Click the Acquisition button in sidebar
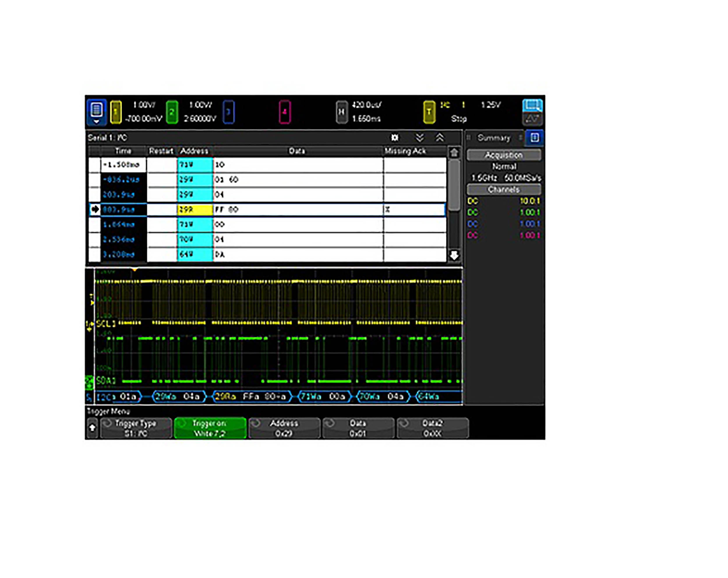728x578 pixels. point(504,155)
